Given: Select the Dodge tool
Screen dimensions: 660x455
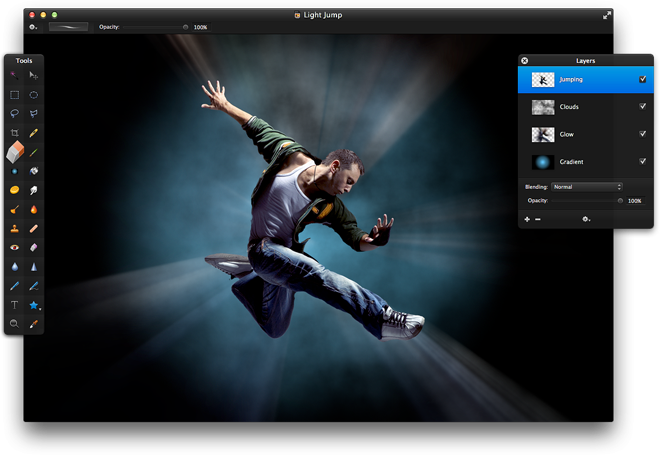Looking at the screenshot, I should pos(14,209).
